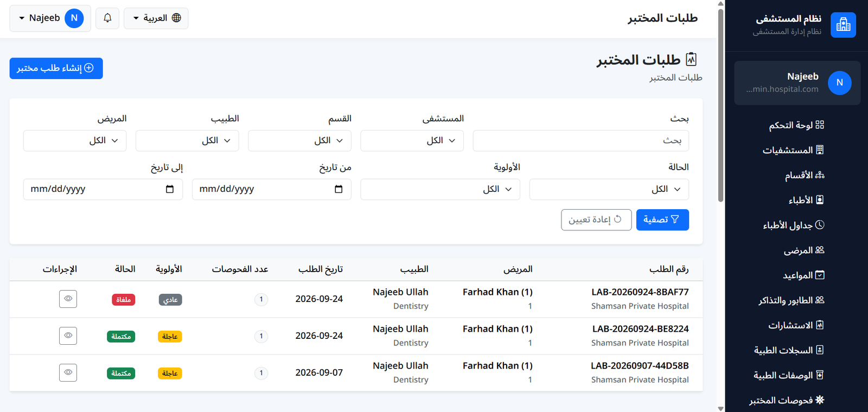This screenshot has width=868, height=412.
Task: Open الاستشارات in sidebar
Action: [796, 325]
